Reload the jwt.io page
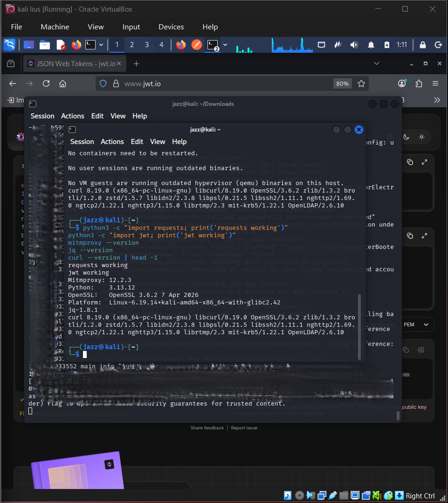 tap(46, 84)
